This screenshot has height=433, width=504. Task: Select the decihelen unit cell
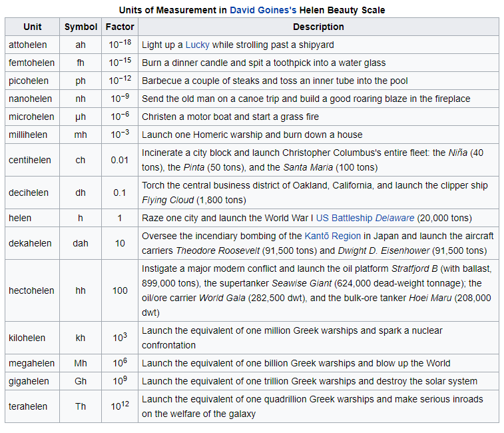click(29, 193)
